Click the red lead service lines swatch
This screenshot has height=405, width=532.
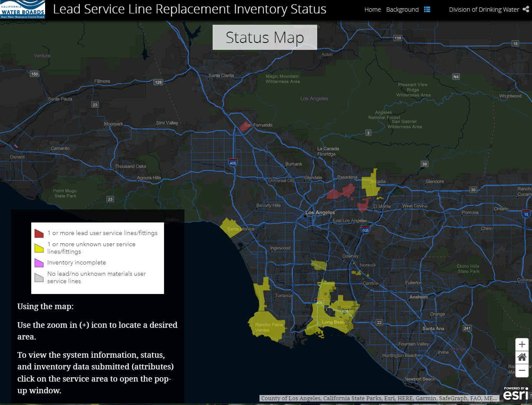coord(39,233)
